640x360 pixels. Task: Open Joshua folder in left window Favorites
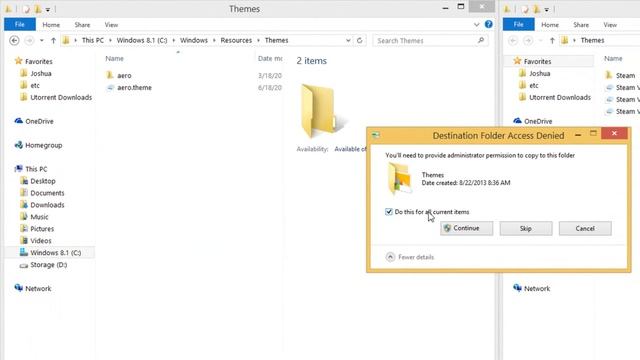click(x=41, y=73)
